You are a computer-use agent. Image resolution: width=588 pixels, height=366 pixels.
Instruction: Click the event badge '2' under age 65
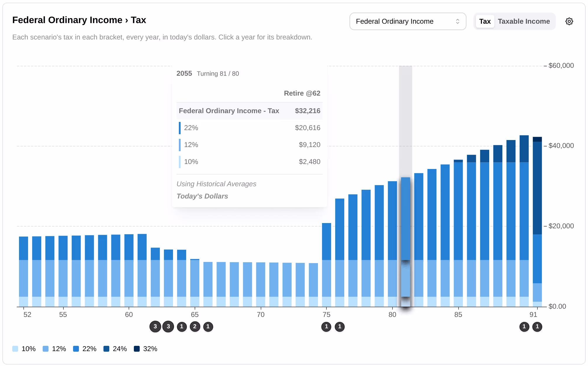195,327
